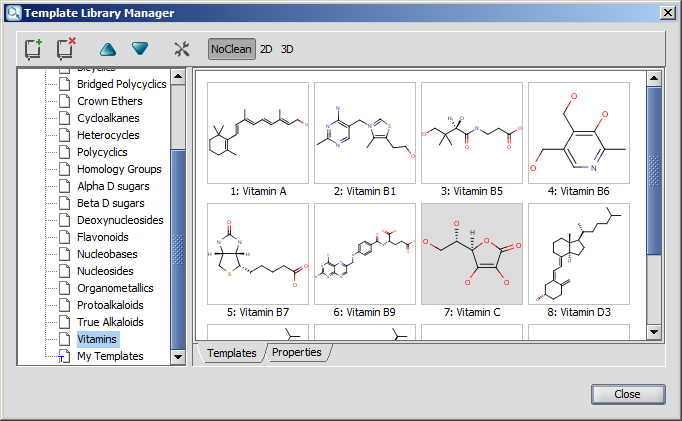Switch to the Properties tab

[x=296, y=353]
